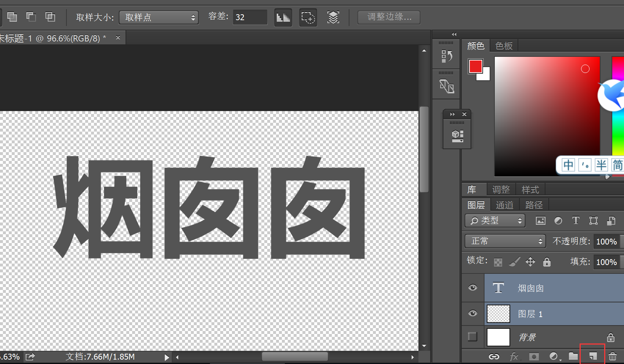Filter layers by shape layers icon
624x364 pixels.
(x=593, y=221)
